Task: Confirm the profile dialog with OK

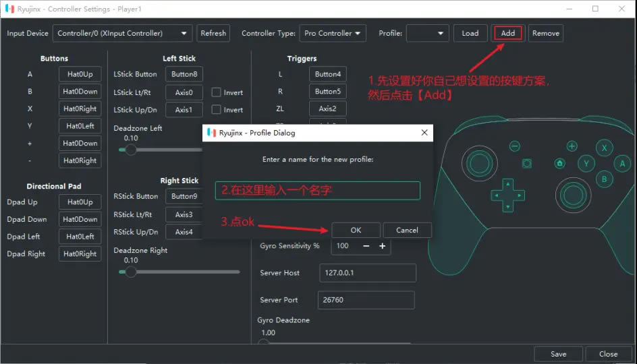Action: tap(356, 231)
